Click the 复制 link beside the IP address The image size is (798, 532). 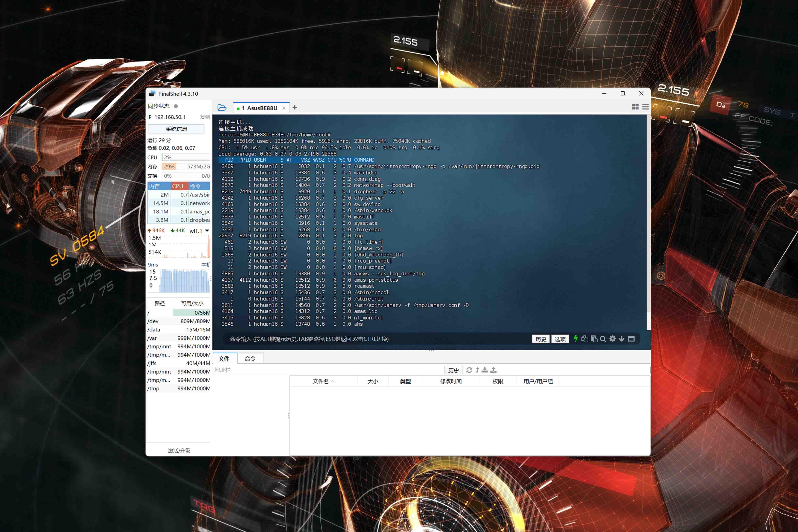click(x=205, y=117)
